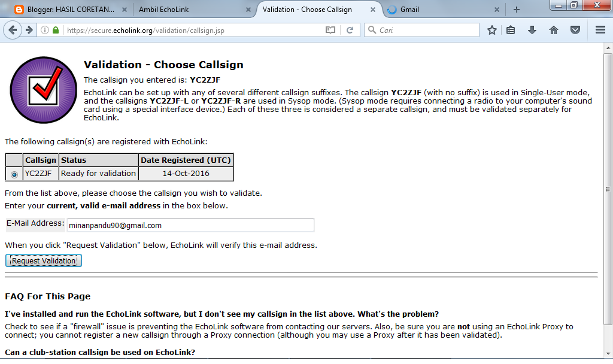
Task: Reload the page with refresh icon
Action: click(350, 30)
